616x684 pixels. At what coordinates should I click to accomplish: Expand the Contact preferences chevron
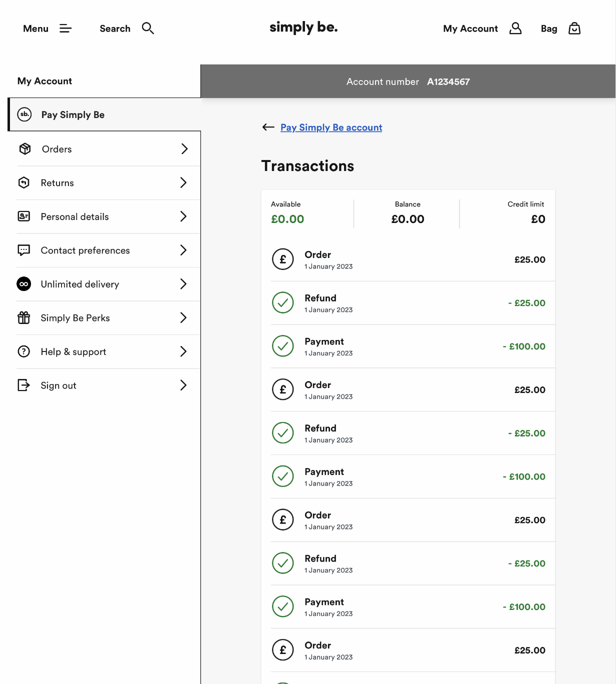point(183,250)
